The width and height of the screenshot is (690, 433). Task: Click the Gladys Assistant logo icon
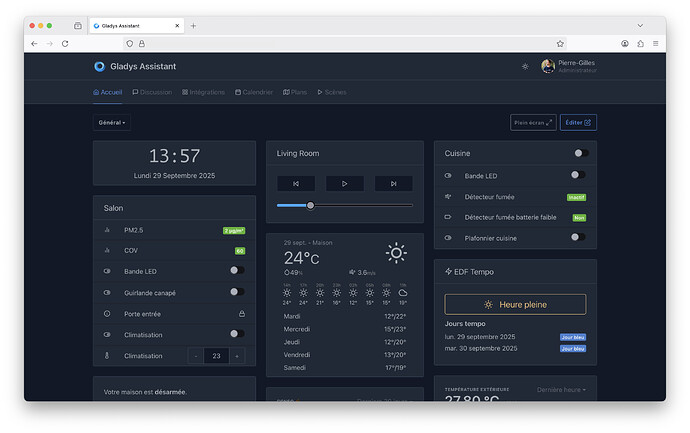(99, 66)
